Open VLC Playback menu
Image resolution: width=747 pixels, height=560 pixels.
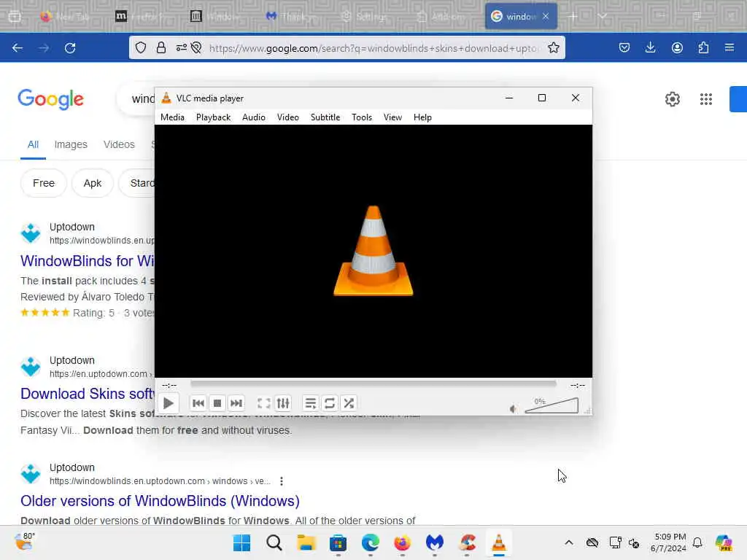(213, 117)
